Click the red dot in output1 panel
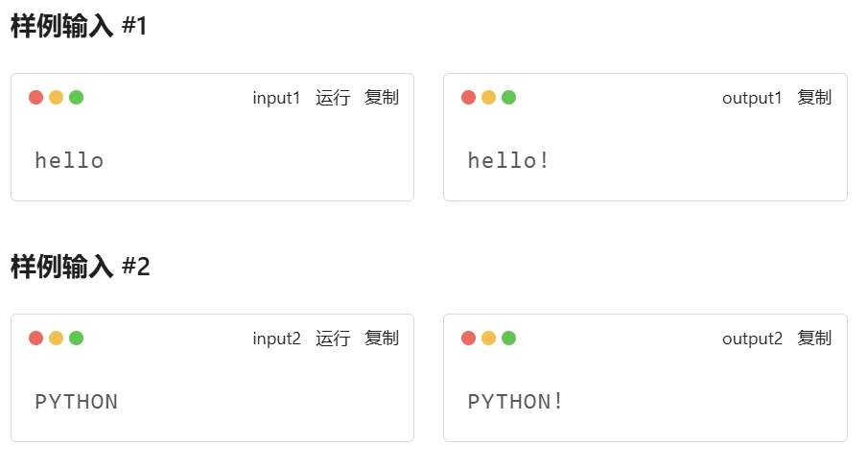This screenshot has height=468, width=868. click(468, 98)
